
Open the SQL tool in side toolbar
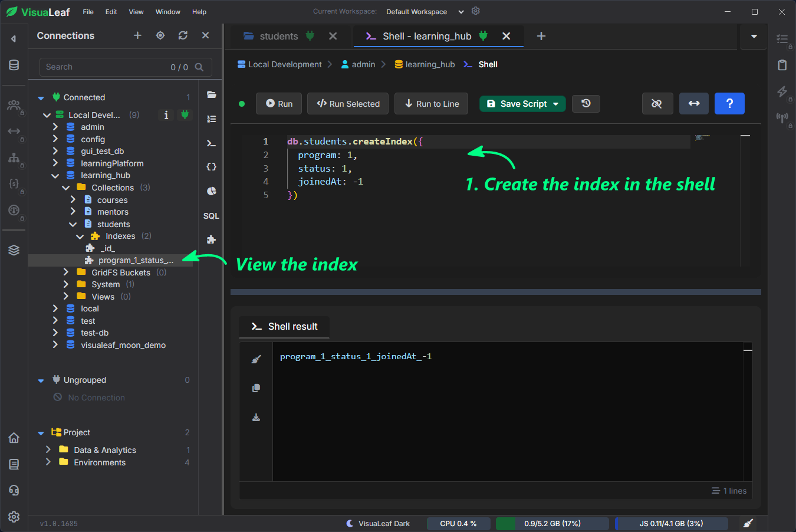coord(211,216)
